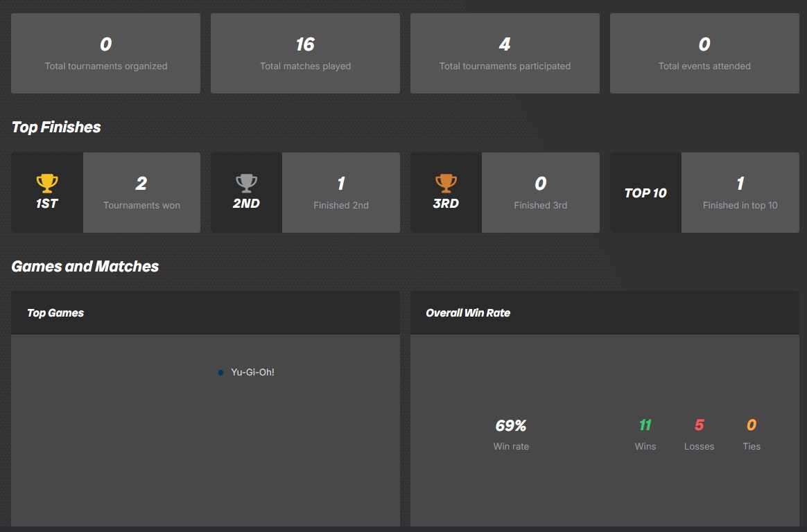Click the Losses label

point(699,446)
